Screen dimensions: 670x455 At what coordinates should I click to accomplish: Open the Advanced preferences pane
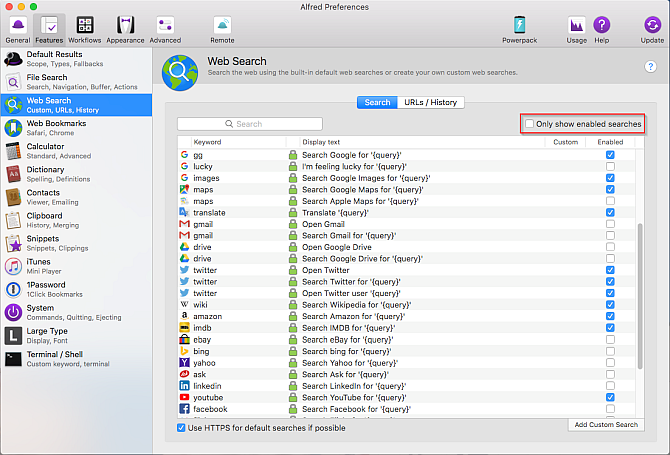(x=165, y=28)
